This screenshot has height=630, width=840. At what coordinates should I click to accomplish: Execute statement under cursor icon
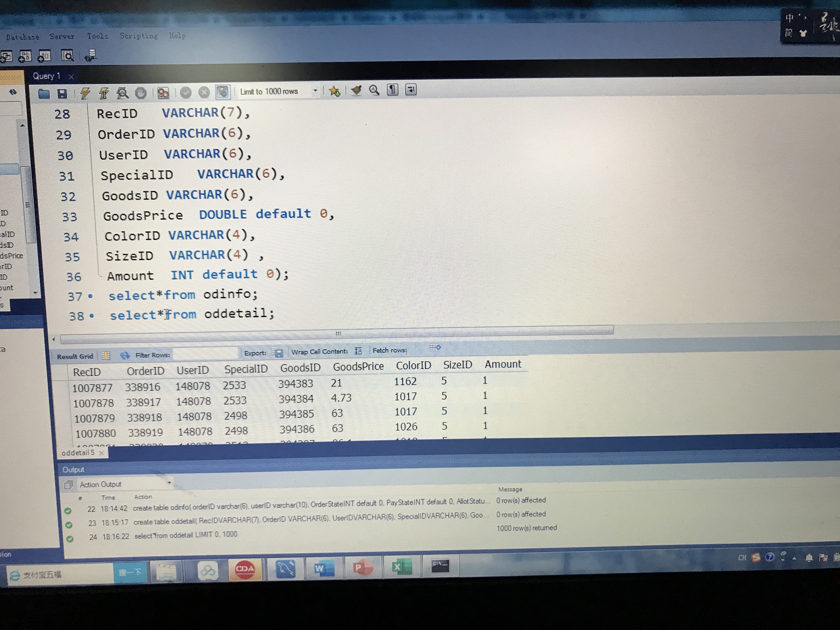(104, 93)
